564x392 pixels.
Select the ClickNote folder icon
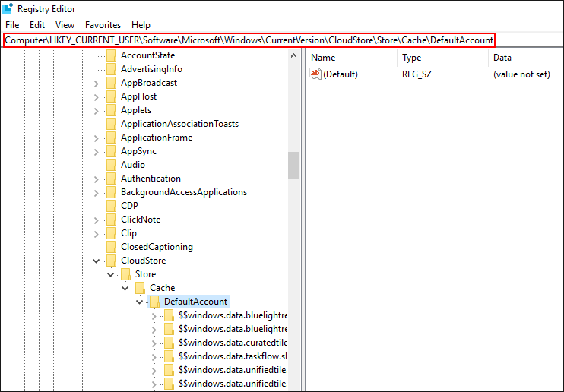pyautogui.click(x=112, y=220)
